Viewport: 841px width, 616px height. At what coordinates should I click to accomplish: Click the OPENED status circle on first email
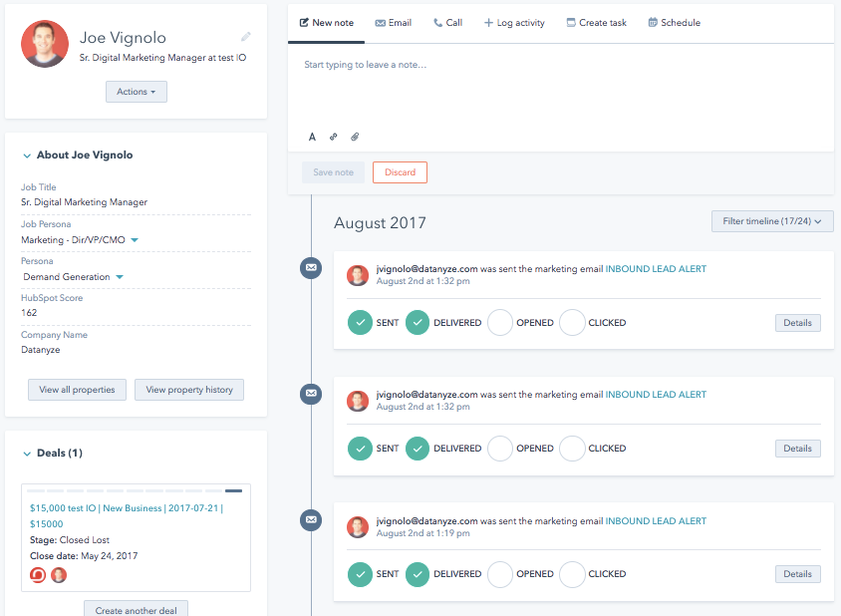500,323
